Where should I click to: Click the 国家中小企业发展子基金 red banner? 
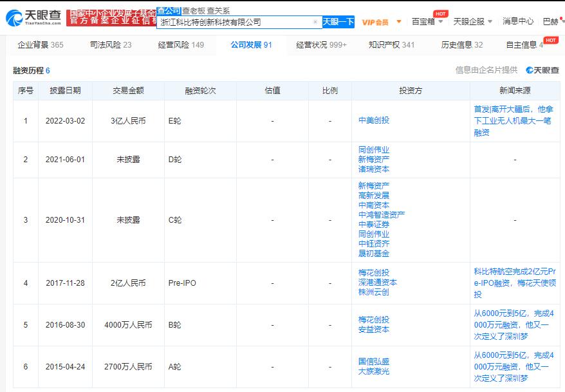(111, 17)
